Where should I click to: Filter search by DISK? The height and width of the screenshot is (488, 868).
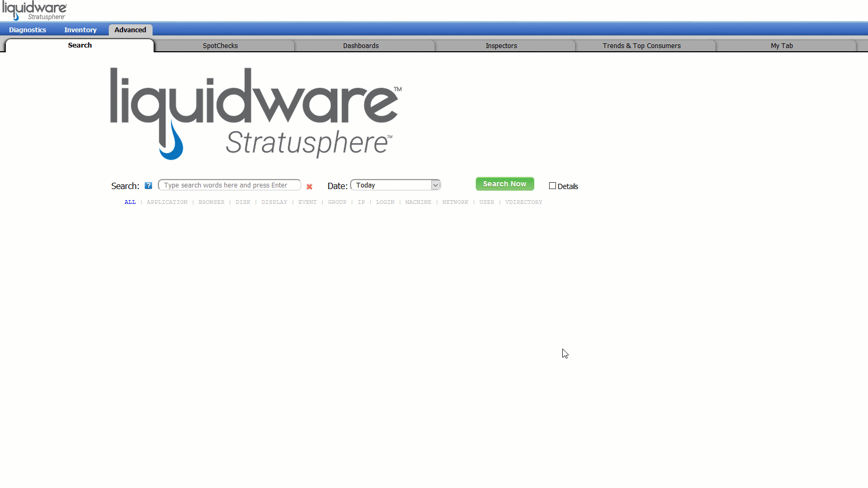(x=243, y=202)
